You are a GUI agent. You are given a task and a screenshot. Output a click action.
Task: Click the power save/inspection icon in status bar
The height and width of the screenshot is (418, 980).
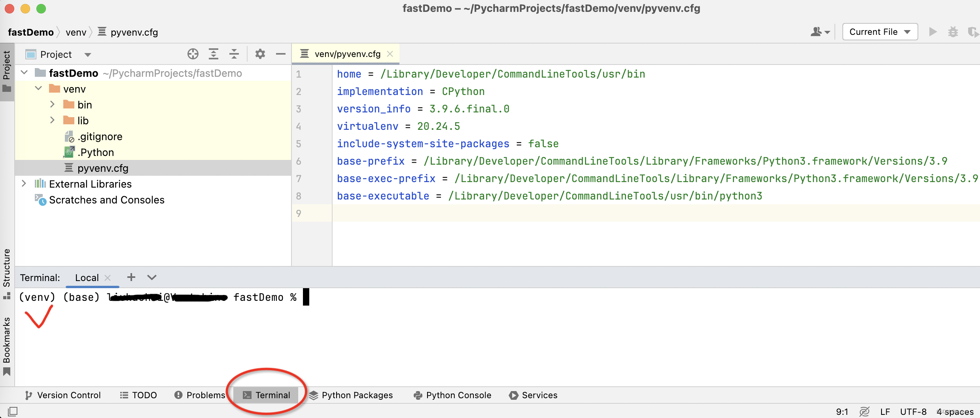pyautogui.click(x=864, y=412)
